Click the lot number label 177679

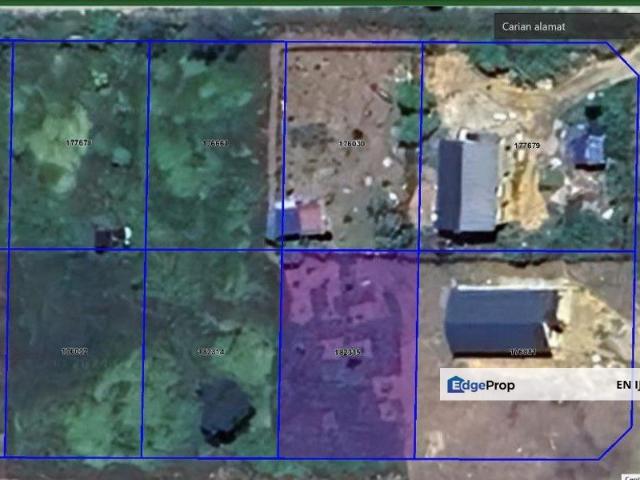(x=527, y=146)
